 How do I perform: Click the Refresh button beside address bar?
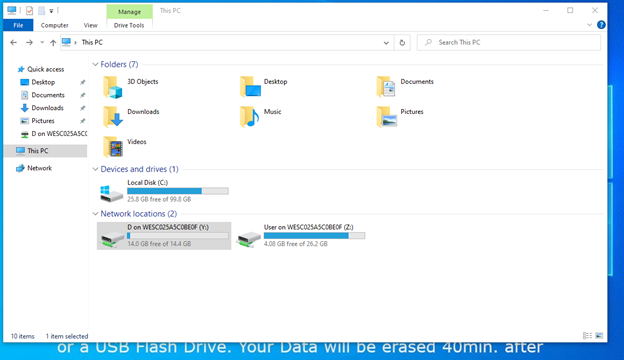402,43
